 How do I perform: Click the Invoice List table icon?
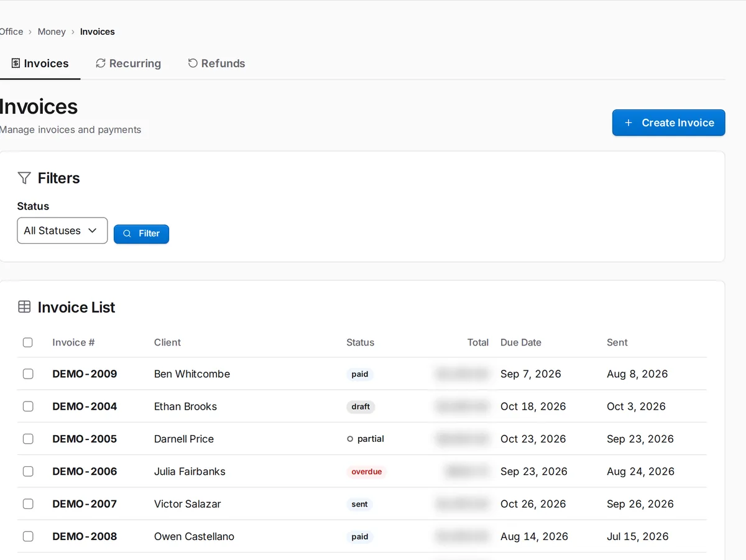pos(24,307)
